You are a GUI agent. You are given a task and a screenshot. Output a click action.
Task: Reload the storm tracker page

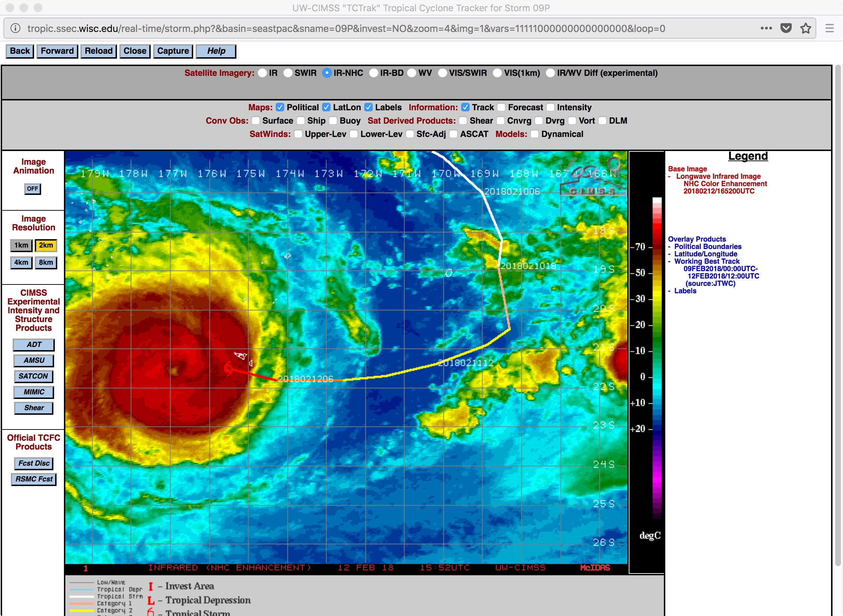click(x=98, y=51)
